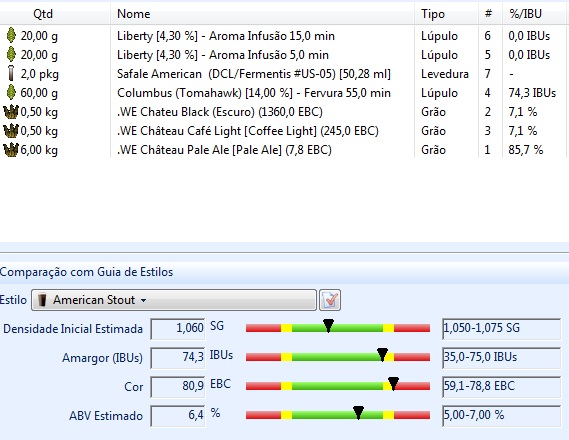569x440 pixels.
Task: Click the grain icon for Chateu Black
Action: click(x=11, y=111)
